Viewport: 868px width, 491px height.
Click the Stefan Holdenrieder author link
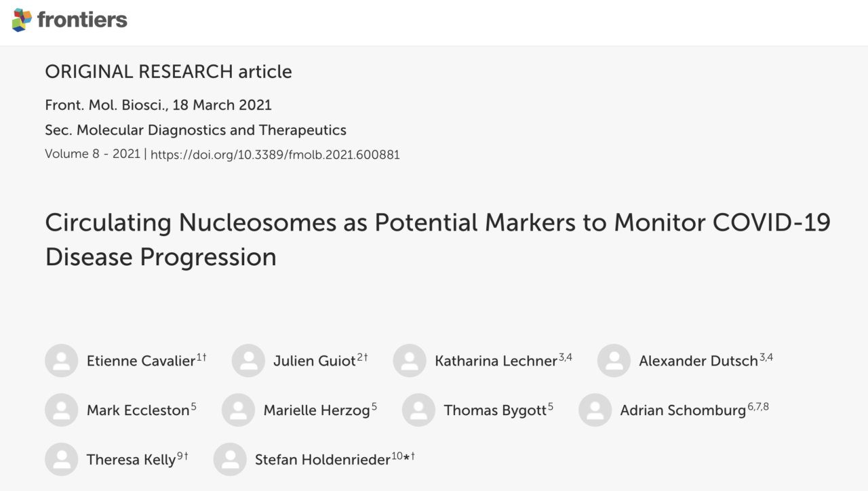pyautogui.click(x=323, y=460)
